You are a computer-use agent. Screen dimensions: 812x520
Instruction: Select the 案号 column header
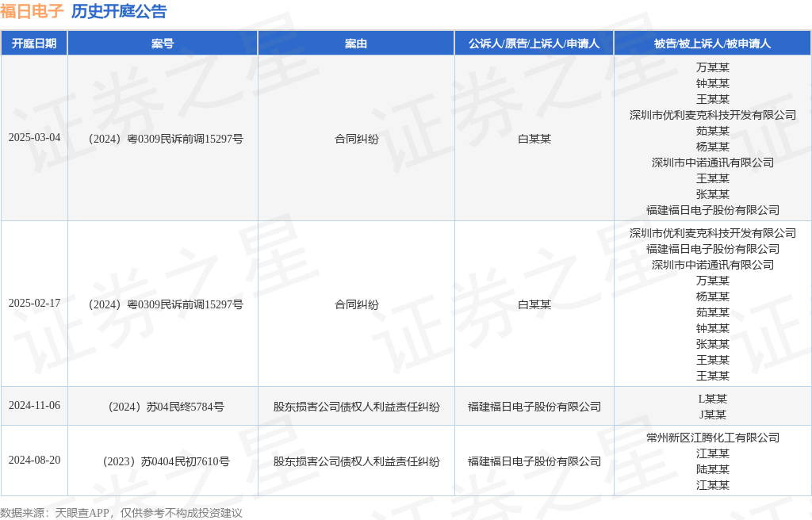pyautogui.click(x=163, y=44)
